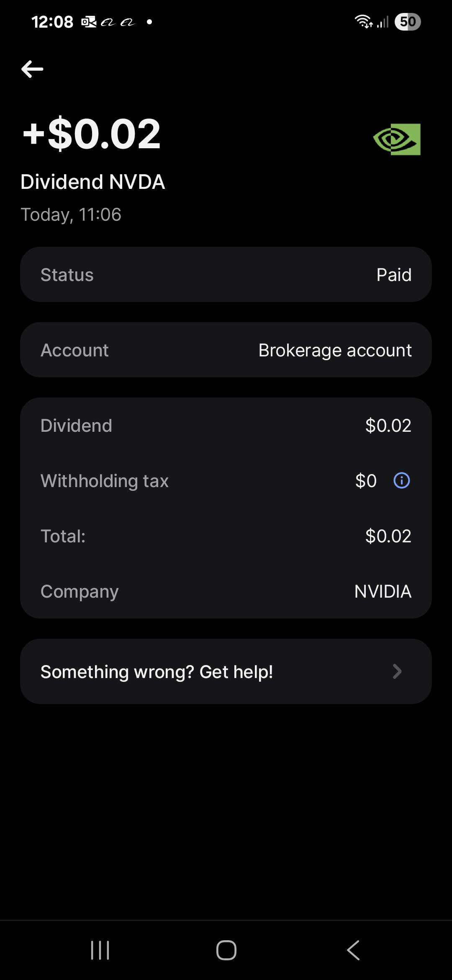The height and width of the screenshot is (980, 452).
Task: Select the Brokerage account row
Action: (226, 350)
